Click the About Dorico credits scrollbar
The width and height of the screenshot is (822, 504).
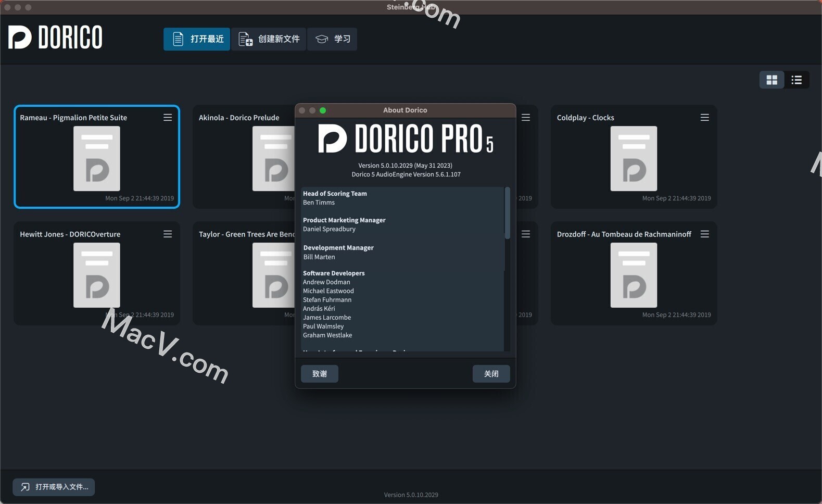(507, 213)
